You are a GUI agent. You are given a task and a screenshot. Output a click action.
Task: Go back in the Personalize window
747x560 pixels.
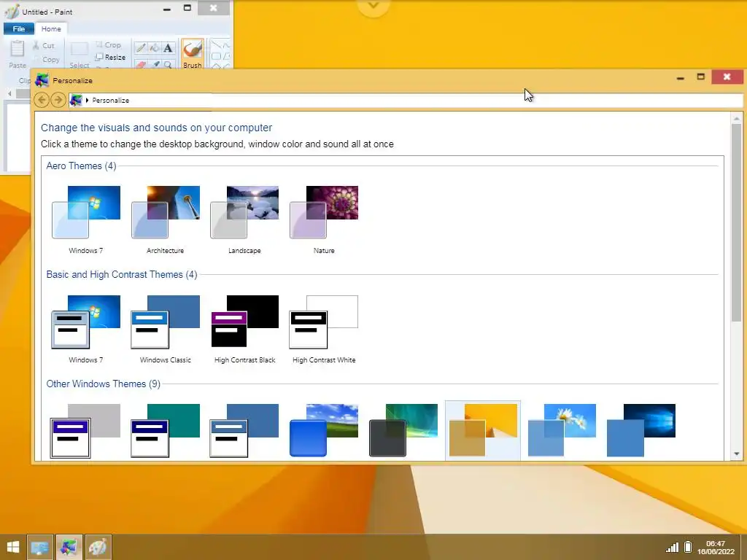42,100
